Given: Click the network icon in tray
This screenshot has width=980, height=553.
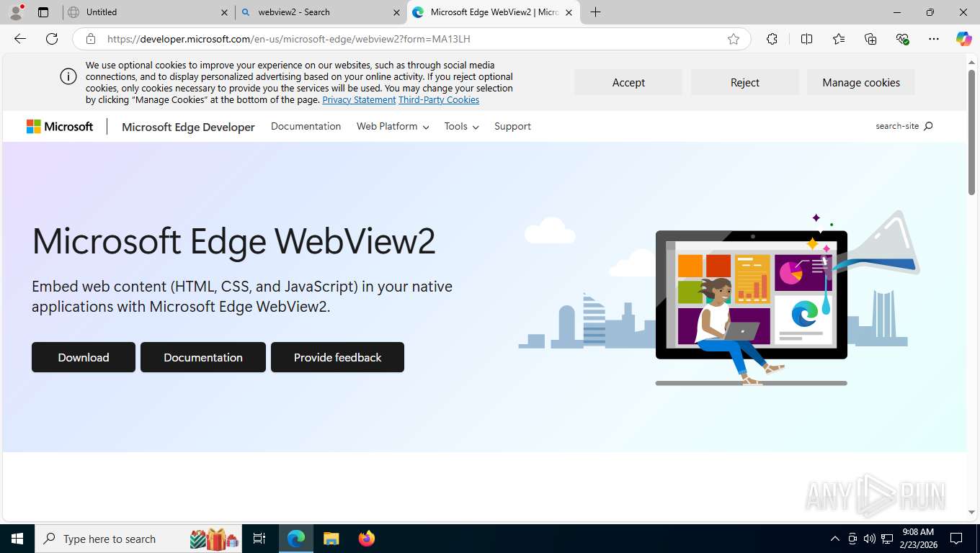Looking at the screenshot, I should tap(887, 539).
